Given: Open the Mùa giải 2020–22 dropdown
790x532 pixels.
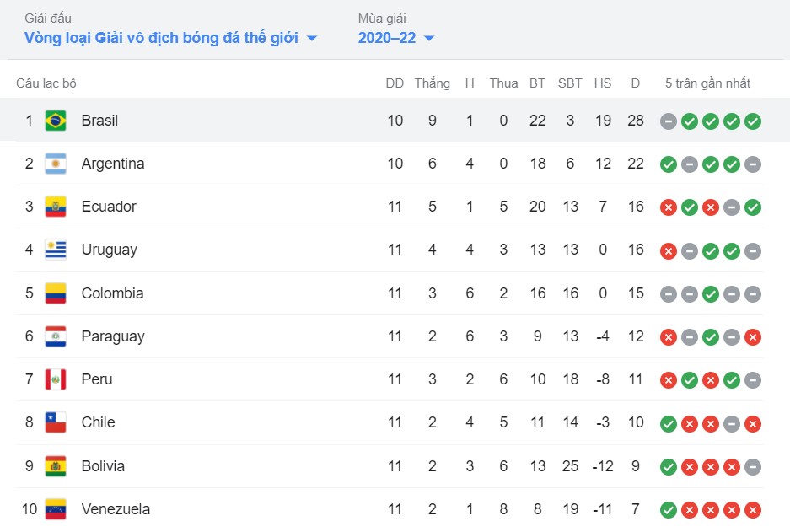Looking at the screenshot, I should click(x=396, y=38).
